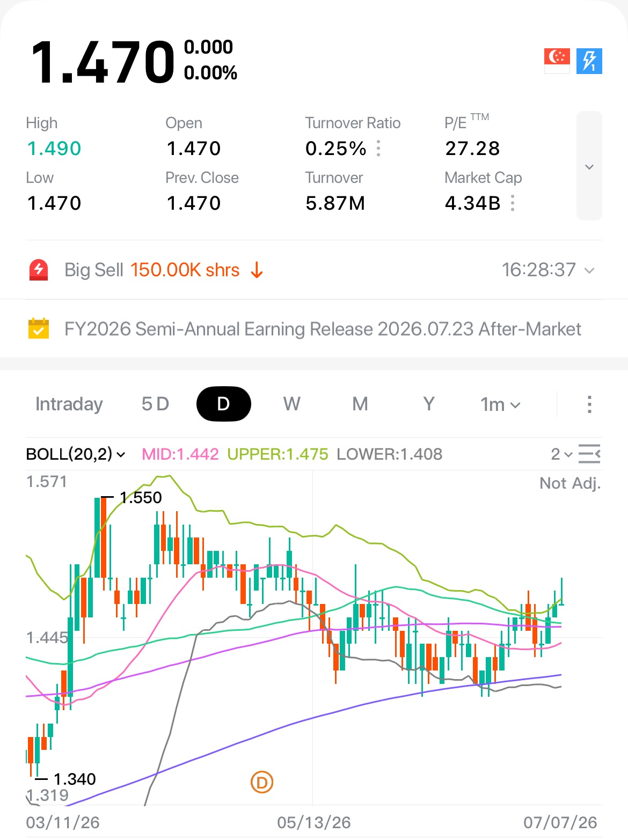
Task: Select the 5 D chart period
Action: click(155, 404)
